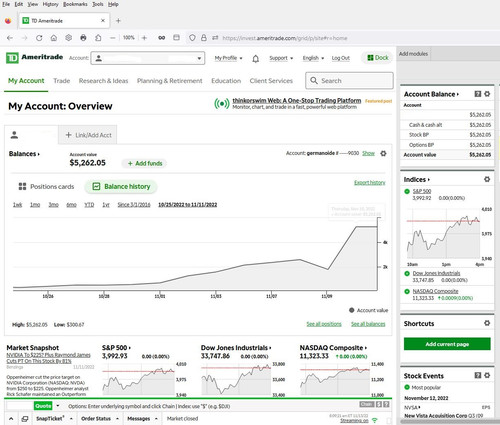
Task: Click the Stock Events help icon
Action: click(x=478, y=375)
